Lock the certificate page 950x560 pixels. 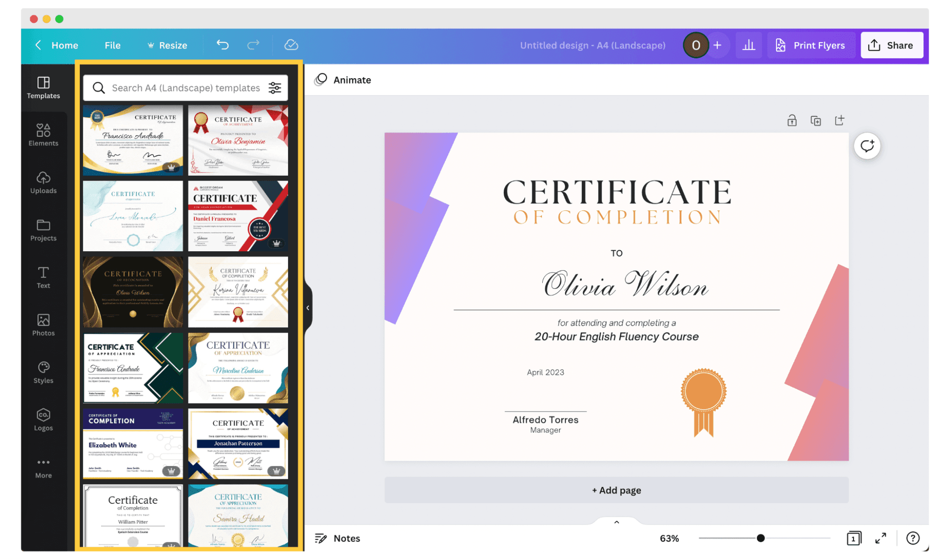792,120
